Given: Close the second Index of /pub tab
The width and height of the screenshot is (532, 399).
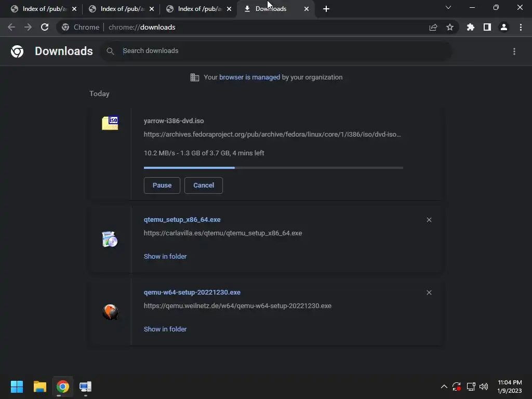Looking at the screenshot, I should (152, 9).
